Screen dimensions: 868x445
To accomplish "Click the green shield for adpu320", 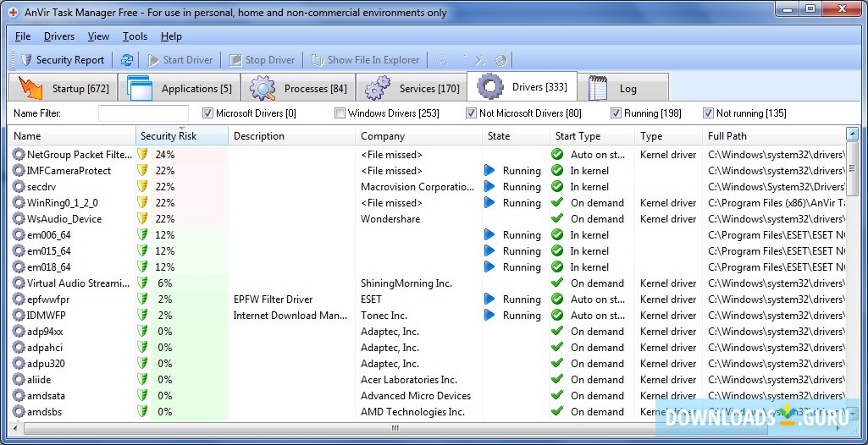I will click(143, 364).
